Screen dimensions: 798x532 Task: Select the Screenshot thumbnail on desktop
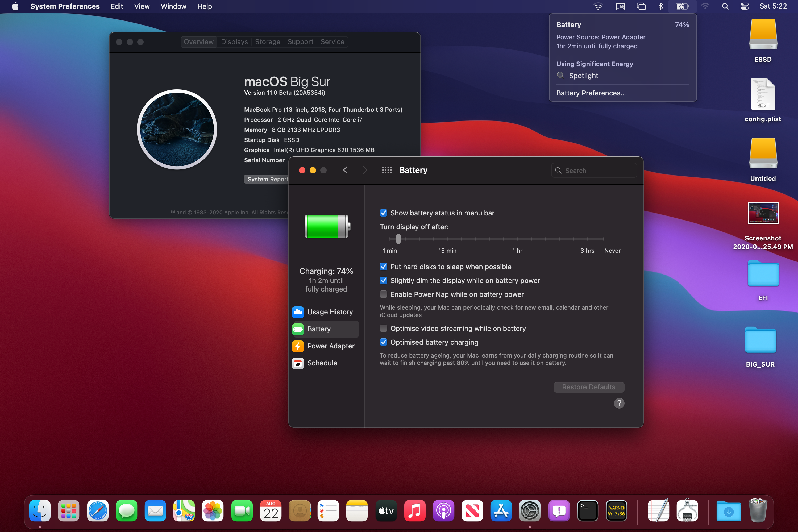pos(763,213)
